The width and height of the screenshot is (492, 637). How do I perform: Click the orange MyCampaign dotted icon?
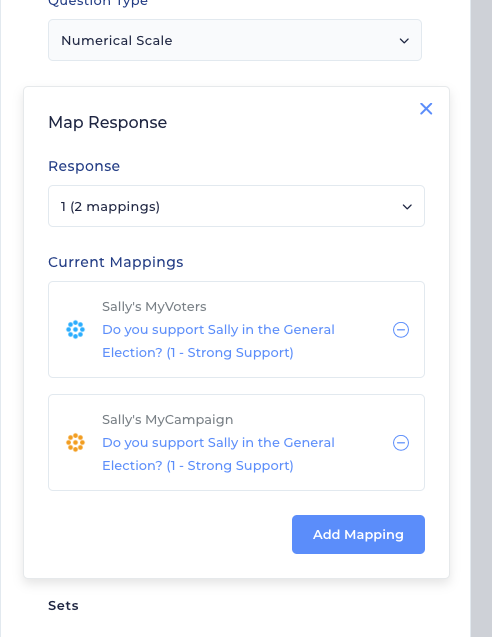(76, 442)
